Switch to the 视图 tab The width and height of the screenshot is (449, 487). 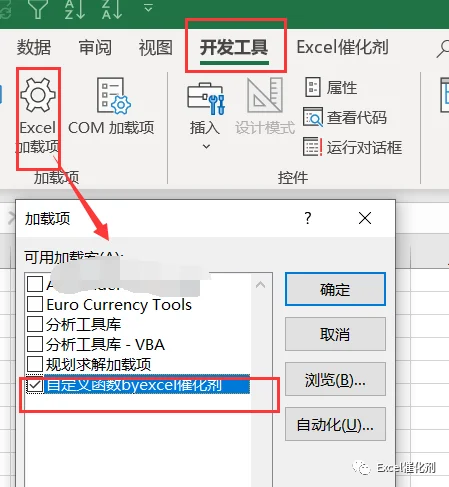pos(156,47)
